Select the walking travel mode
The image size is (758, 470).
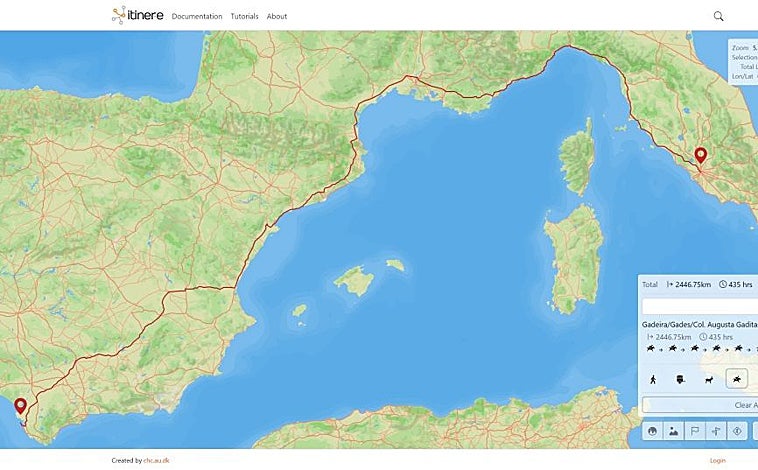coord(653,380)
